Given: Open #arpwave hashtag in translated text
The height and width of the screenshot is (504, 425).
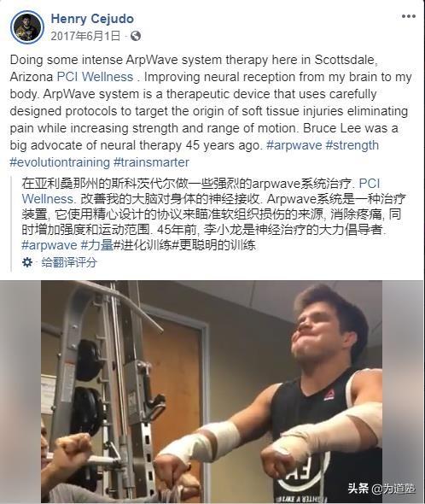Looking at the screenshot, I should click(49, 245).
